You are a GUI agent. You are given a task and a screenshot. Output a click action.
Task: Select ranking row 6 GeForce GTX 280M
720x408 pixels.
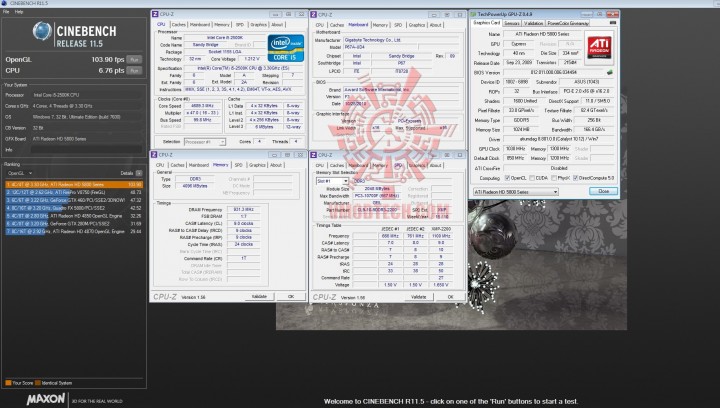coord(74,224)
